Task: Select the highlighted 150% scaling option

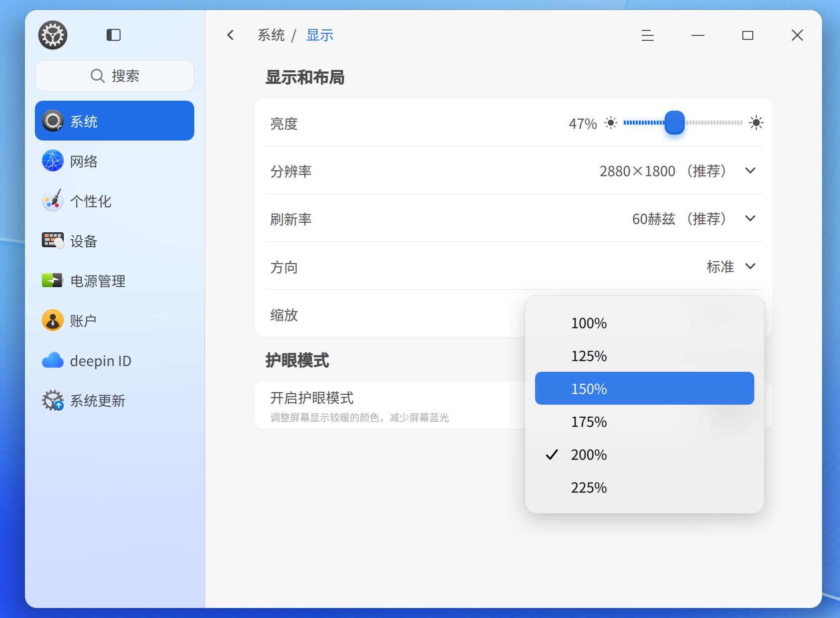Action: (645, 388)
